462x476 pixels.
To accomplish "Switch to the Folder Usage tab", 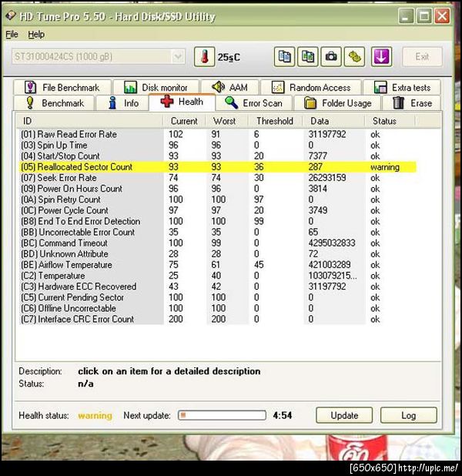I will pyautogui.click(x=337, y=103).
